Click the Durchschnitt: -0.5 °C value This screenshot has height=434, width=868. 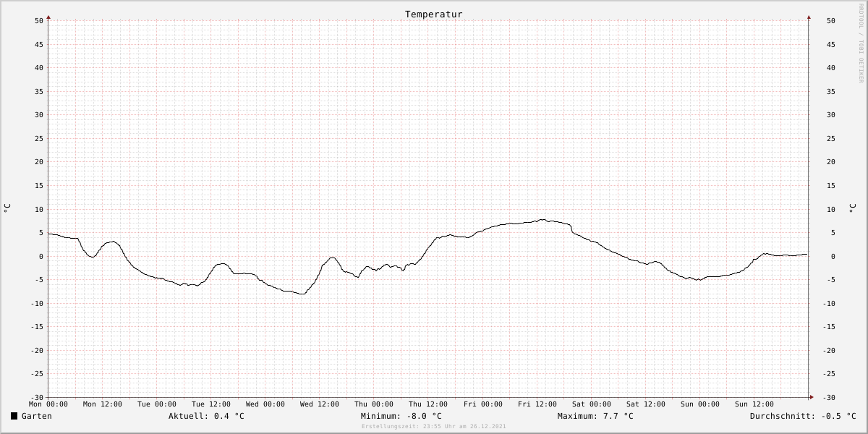coord(803,416)
